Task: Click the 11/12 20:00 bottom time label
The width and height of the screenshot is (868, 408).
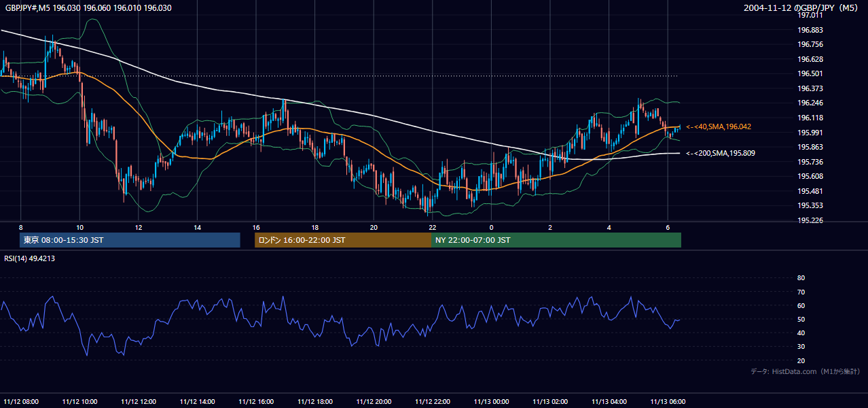Action: tap(374, 401)
